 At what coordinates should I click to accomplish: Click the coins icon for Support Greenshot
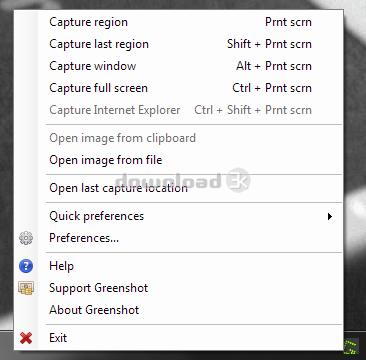pyautogui.click(x=26, y=288)
